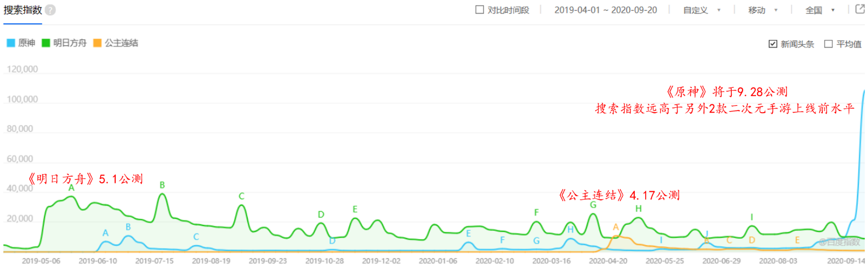
Task: Click the orange 公主连结 legend swatch
Action: pyautogui.click(x=97, y=43)
